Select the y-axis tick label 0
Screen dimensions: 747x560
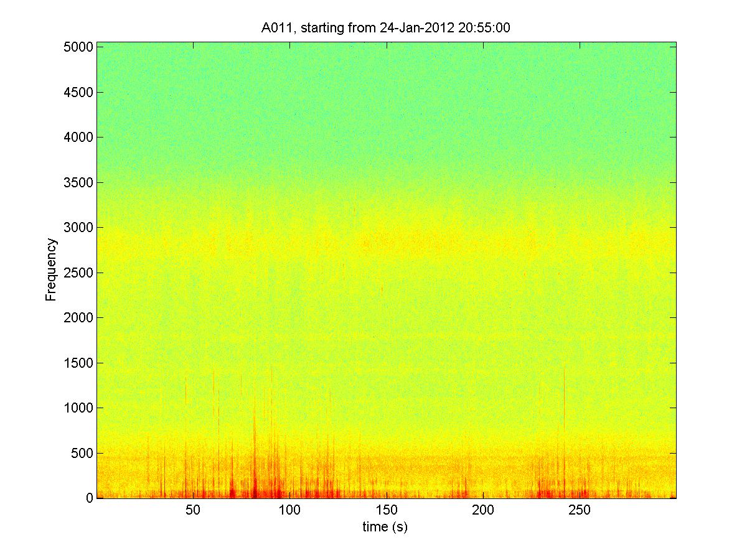(x=90, y=498)
